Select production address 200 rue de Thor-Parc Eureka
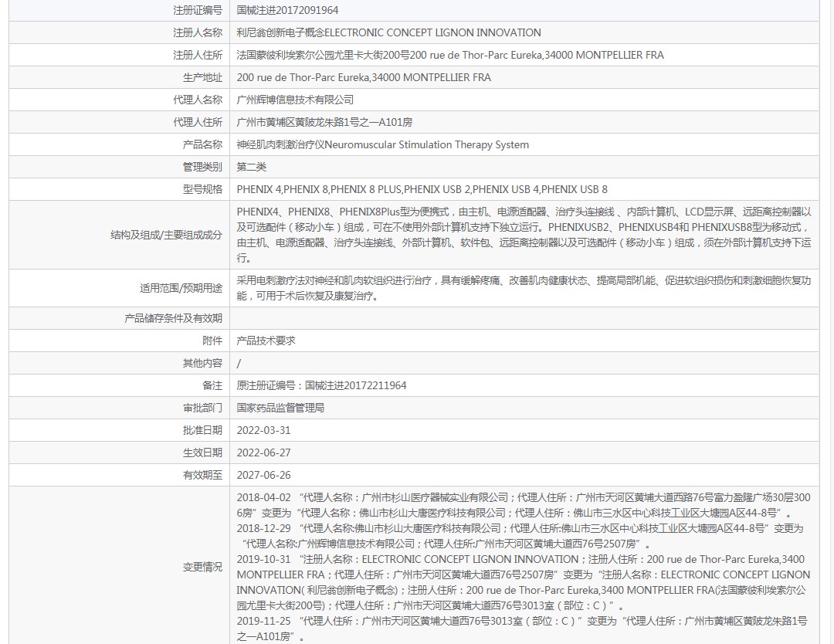This screenshot has height=644, width=834. pyautogui.click(x=364, y=77)
